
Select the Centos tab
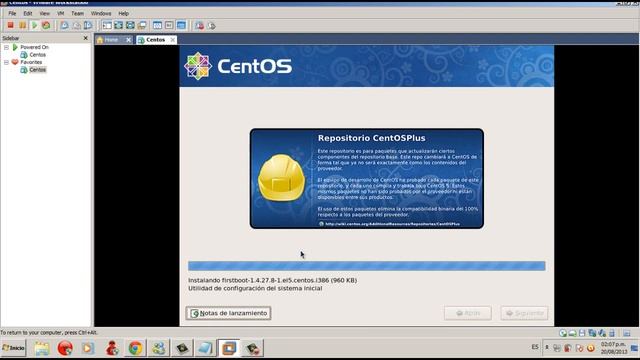coord(155,40)
